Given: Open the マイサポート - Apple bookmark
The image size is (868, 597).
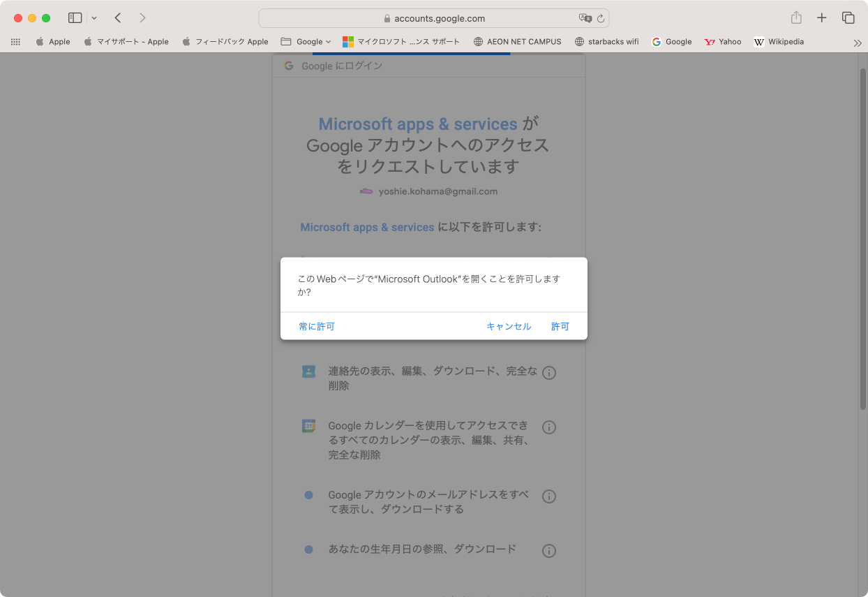Looking at the screenshot, I should pos(126,42).
